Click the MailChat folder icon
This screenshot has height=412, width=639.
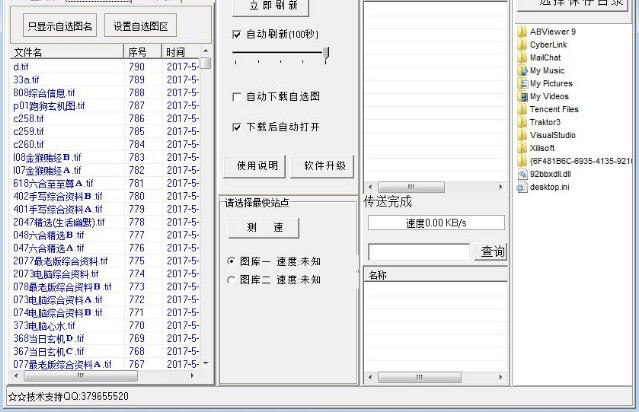tap(522, 57)
